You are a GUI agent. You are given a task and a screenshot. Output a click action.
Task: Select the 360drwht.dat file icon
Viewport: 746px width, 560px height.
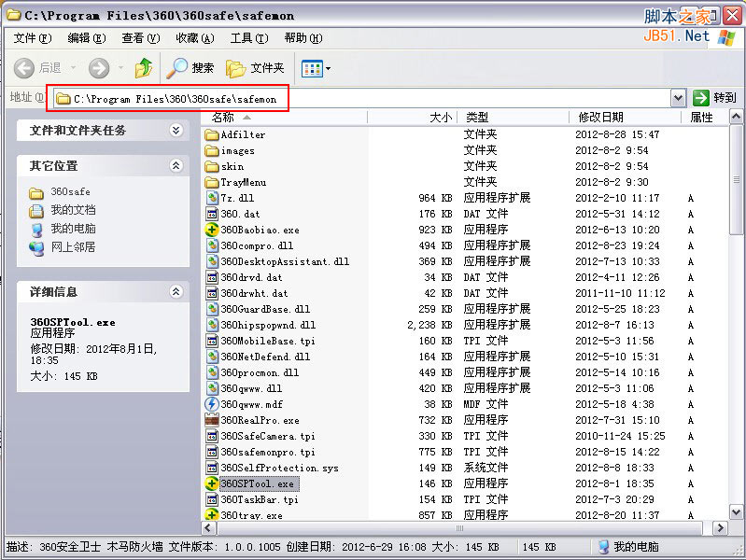tap(212, 293)
